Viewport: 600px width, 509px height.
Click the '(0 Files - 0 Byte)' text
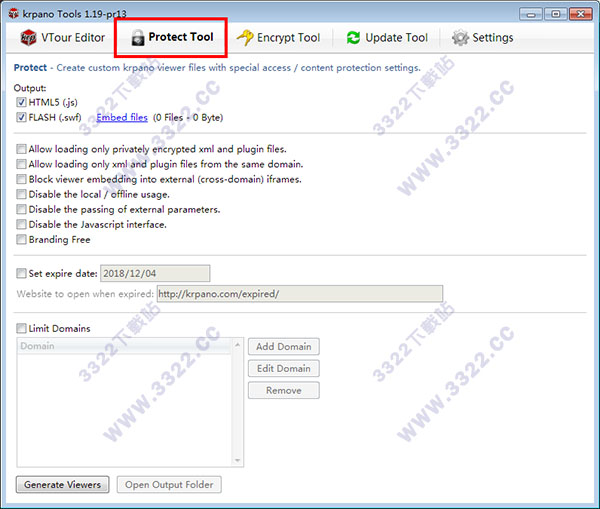point(188,117)
